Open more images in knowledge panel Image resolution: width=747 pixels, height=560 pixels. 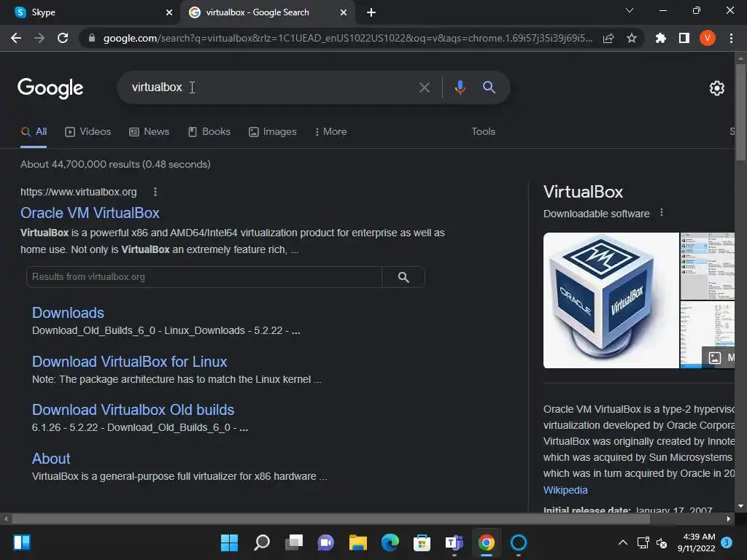click(719, 357)
